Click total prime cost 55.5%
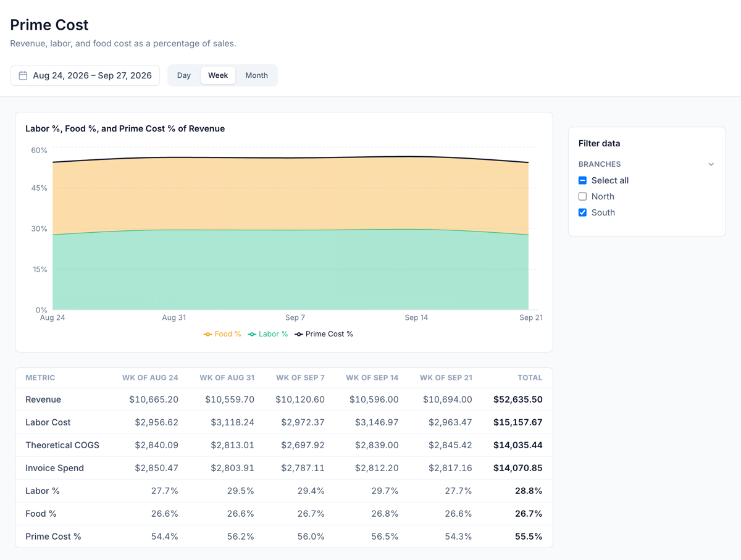 coord(529,537)
